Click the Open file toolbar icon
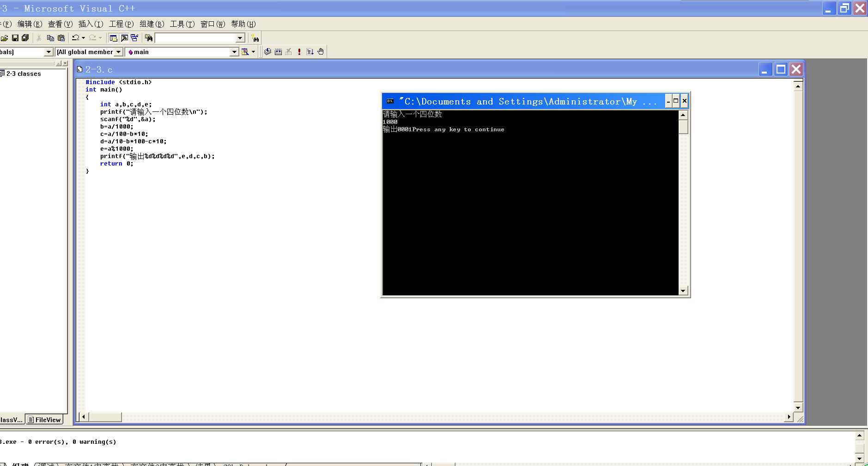This screenshot has height=466, width=868. click(4, 38)
